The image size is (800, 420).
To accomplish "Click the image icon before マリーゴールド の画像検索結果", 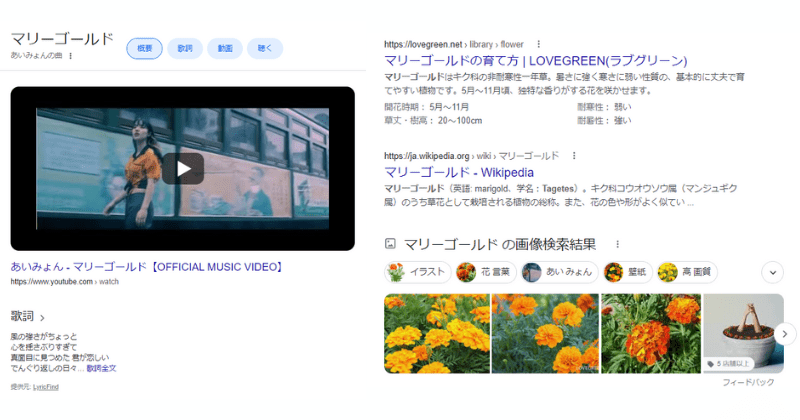I will click(x=391, y=244).
